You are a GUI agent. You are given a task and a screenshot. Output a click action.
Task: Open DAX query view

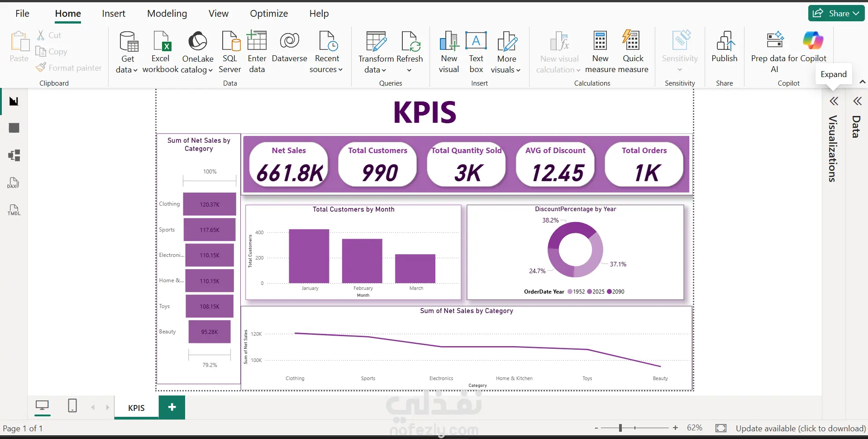click(14, 183)
